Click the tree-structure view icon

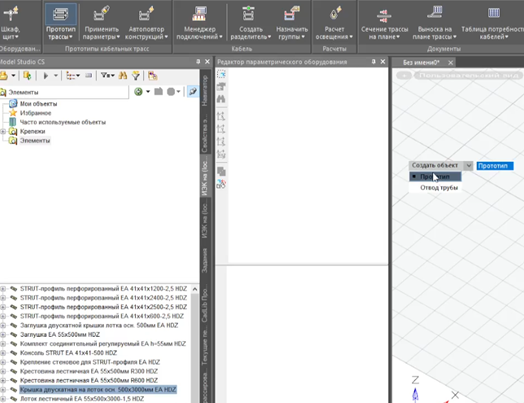(x=70, y=76)
